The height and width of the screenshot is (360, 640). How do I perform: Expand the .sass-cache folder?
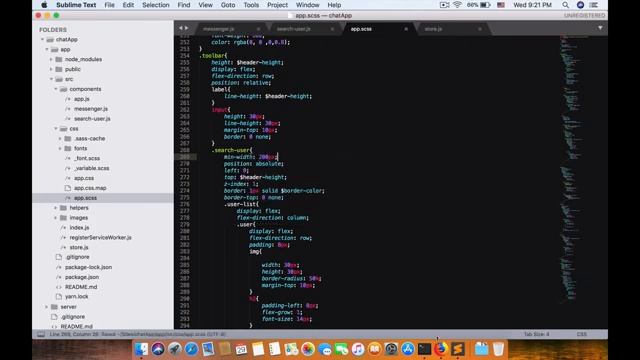click(x=60, y=138)
